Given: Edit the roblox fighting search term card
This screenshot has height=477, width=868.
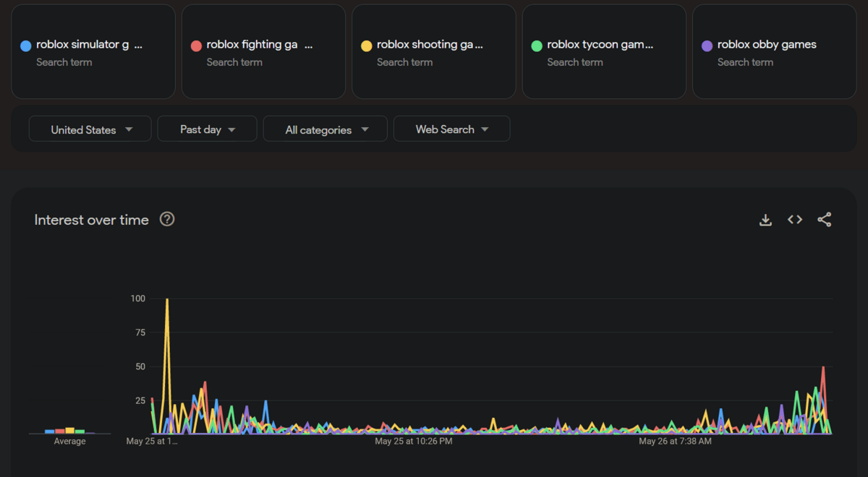Looking at the screenshot, I should pos(263,52).
